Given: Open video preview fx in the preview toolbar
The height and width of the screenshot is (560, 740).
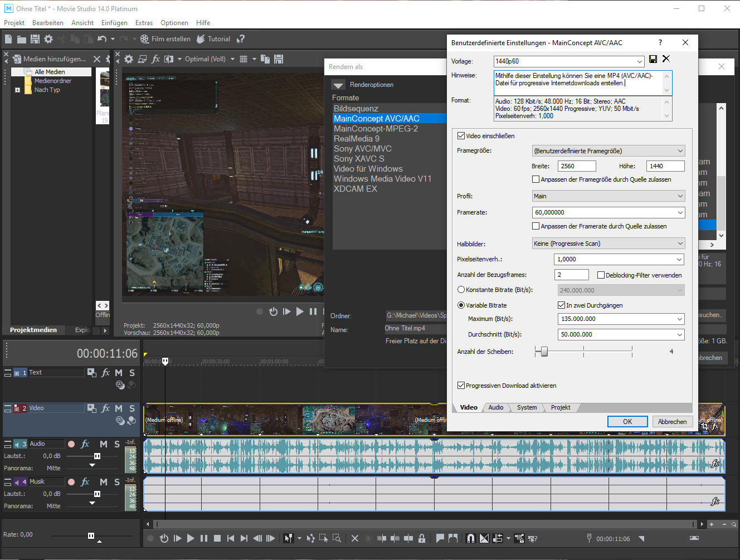Looking at the screenshot, I should [155, 59].
